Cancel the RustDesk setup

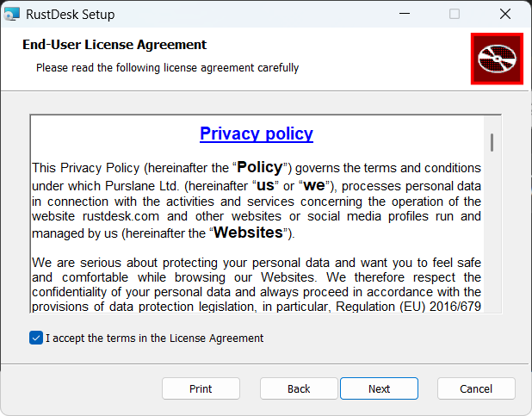tap(476, 388)
